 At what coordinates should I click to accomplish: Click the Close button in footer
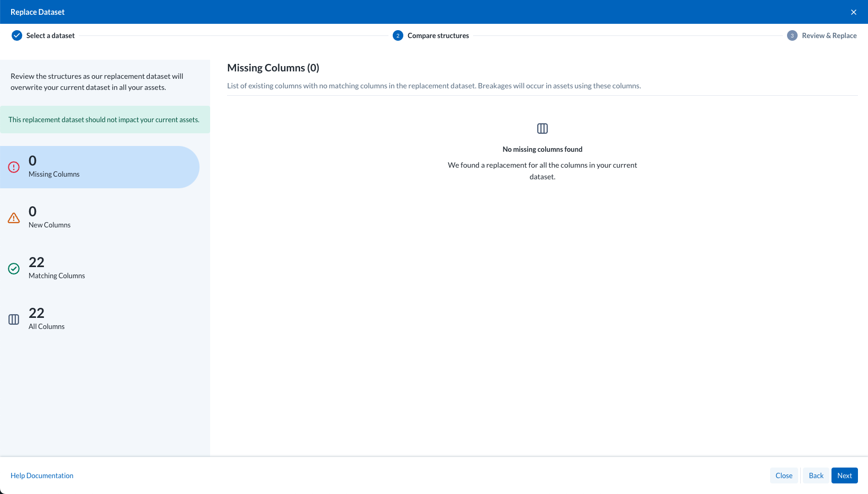784,475
